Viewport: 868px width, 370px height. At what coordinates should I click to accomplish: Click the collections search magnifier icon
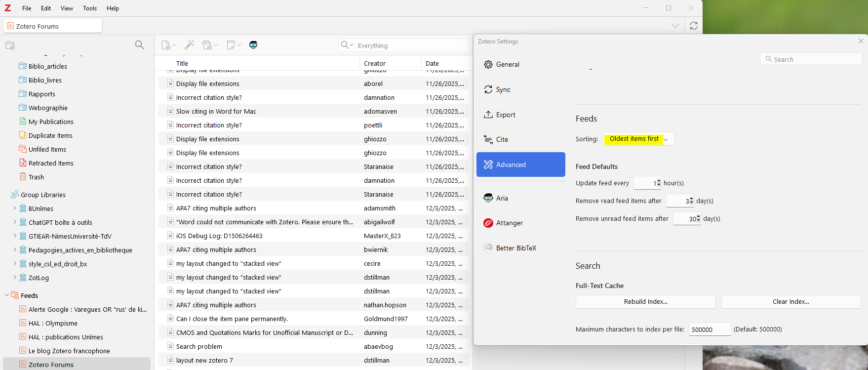click(140, 45)
